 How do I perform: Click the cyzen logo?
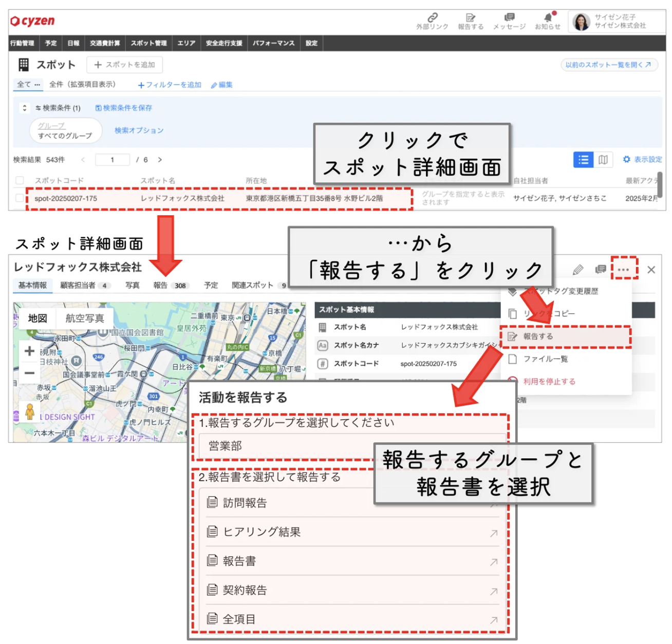point(33,21)
